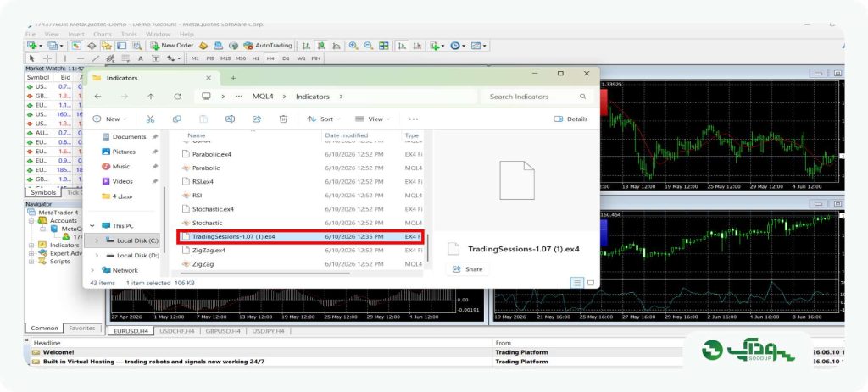This screenshot has width=868, height=392.
Task: Click New Order in MetaTrader toolbar
Action: coord(171,46)
